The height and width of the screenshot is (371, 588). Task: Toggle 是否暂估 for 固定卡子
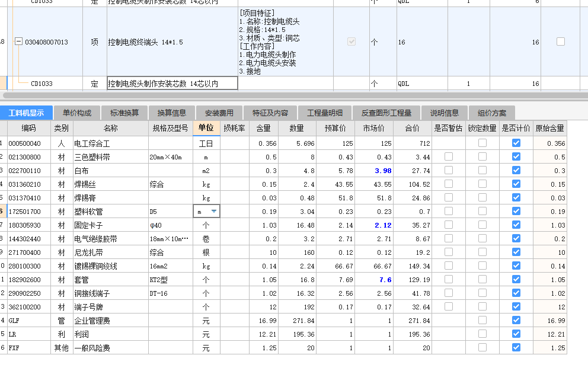click(x=449, y=225)
